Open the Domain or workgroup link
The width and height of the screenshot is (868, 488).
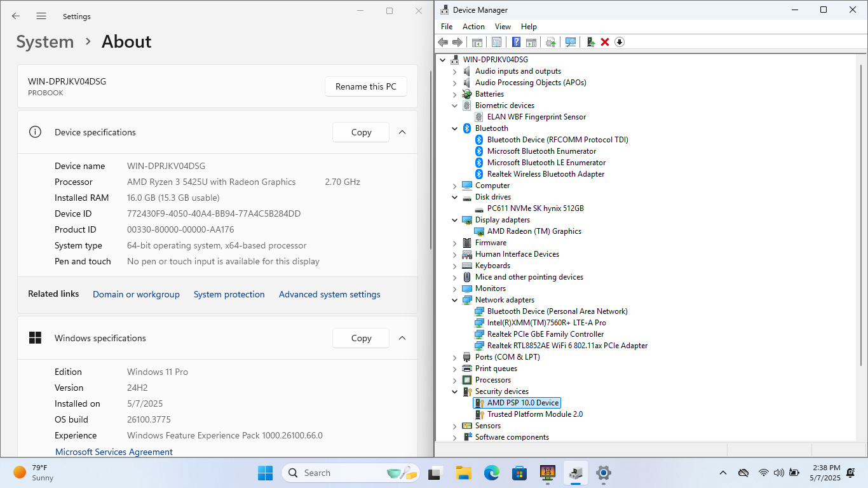[136, 294]
